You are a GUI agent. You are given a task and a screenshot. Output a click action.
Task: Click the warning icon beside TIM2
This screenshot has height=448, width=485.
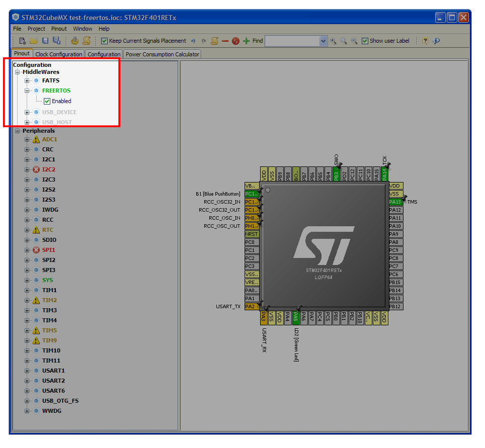click(36, 300)
